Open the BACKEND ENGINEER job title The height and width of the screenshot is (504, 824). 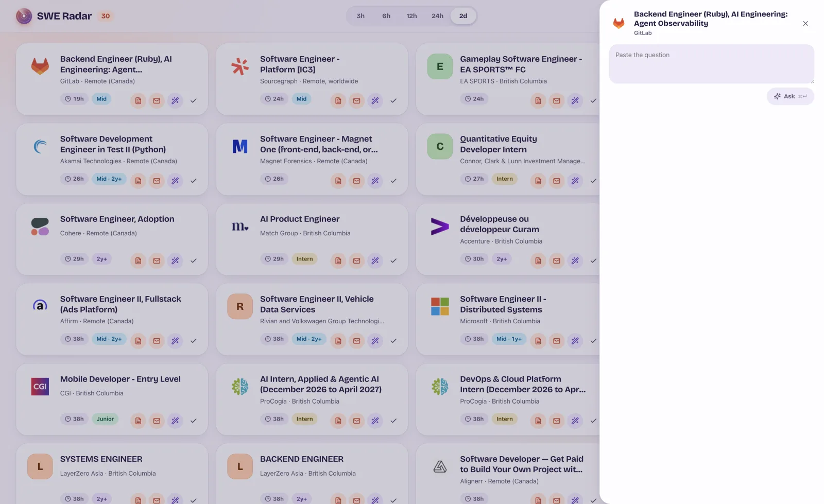(302, 459)
